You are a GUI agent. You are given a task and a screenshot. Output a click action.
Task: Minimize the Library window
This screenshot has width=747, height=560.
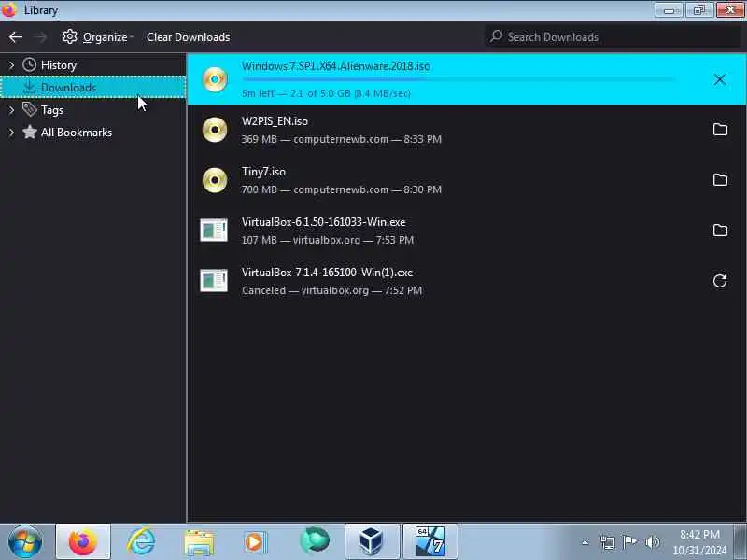[x=669, y=10]
